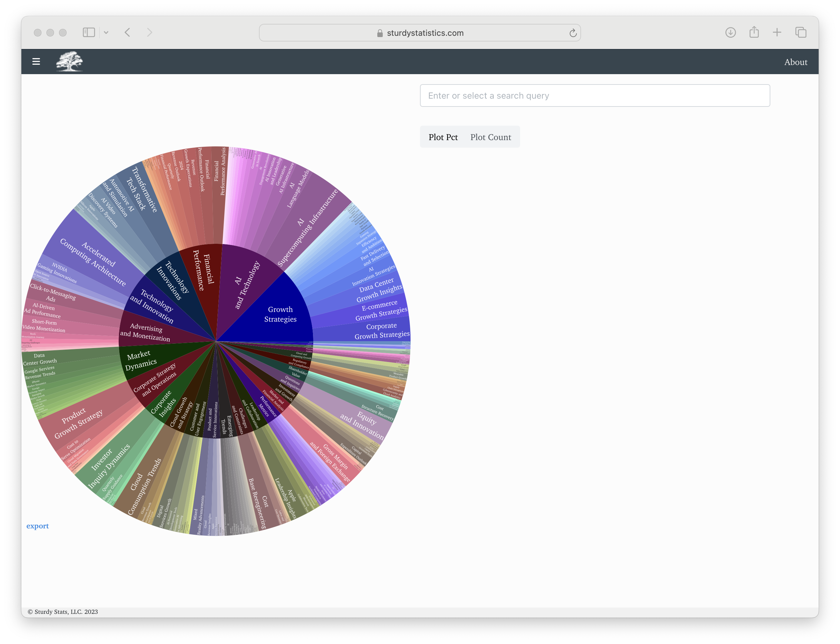Open the search query selector field
The width and height of the screenshot is (840, 644).
595,96
